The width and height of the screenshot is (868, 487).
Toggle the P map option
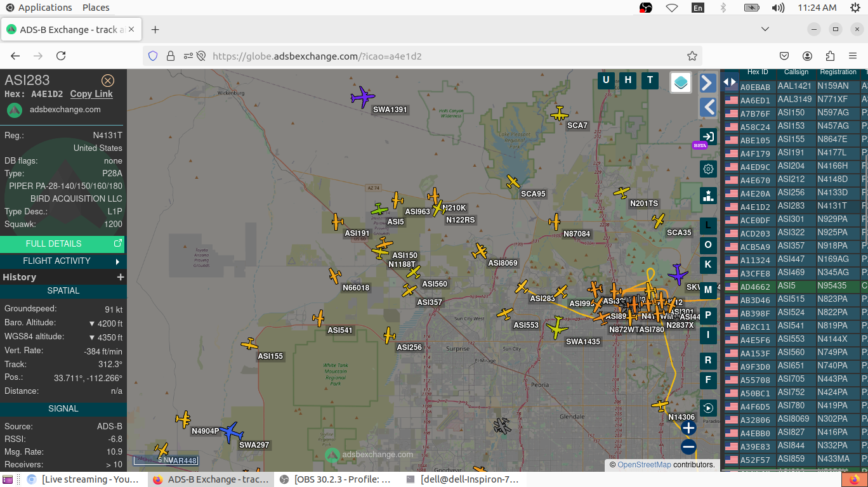(x=708, y=315)
